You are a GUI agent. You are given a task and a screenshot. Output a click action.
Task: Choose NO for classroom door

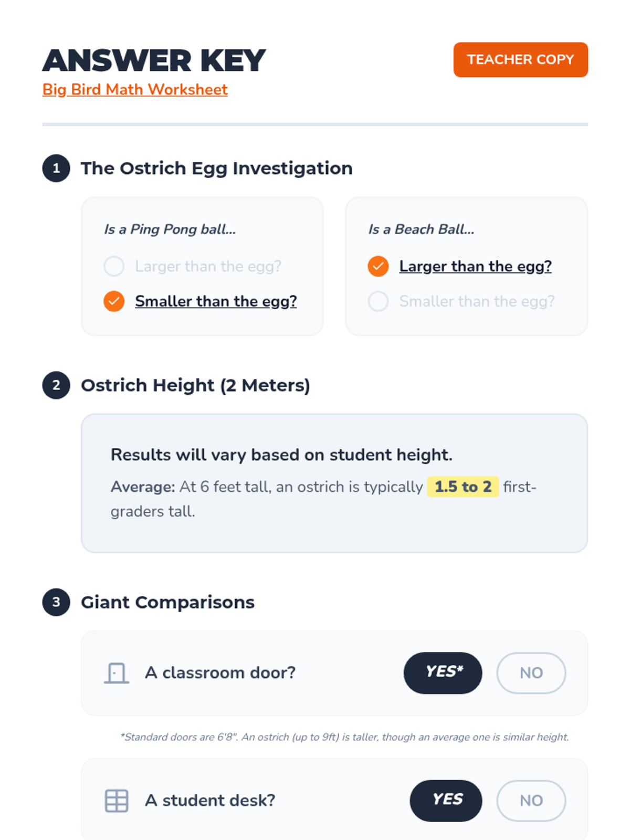(531, 673)
